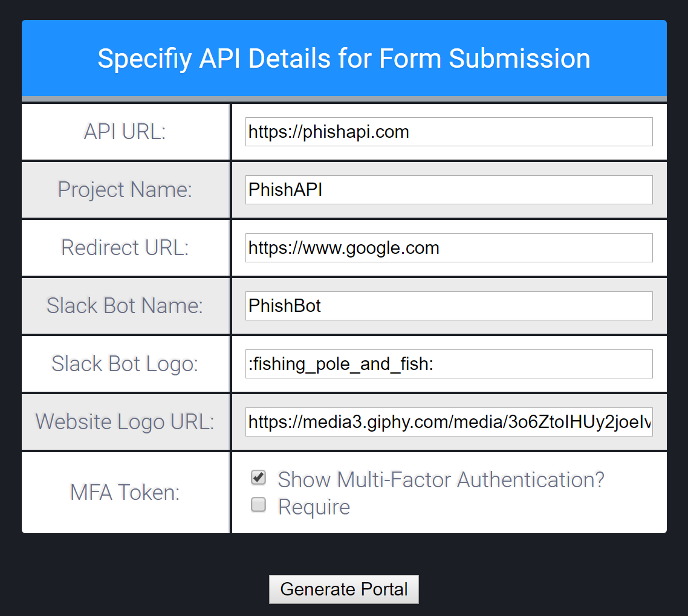Viewport: 688px width, 616px height.
Task: Click the "Slack Bot Name:" row label
Action: point(125,306)
